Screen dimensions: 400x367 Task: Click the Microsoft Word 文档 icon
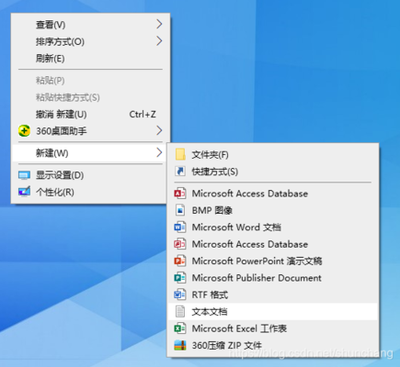(x=180, y=227)
